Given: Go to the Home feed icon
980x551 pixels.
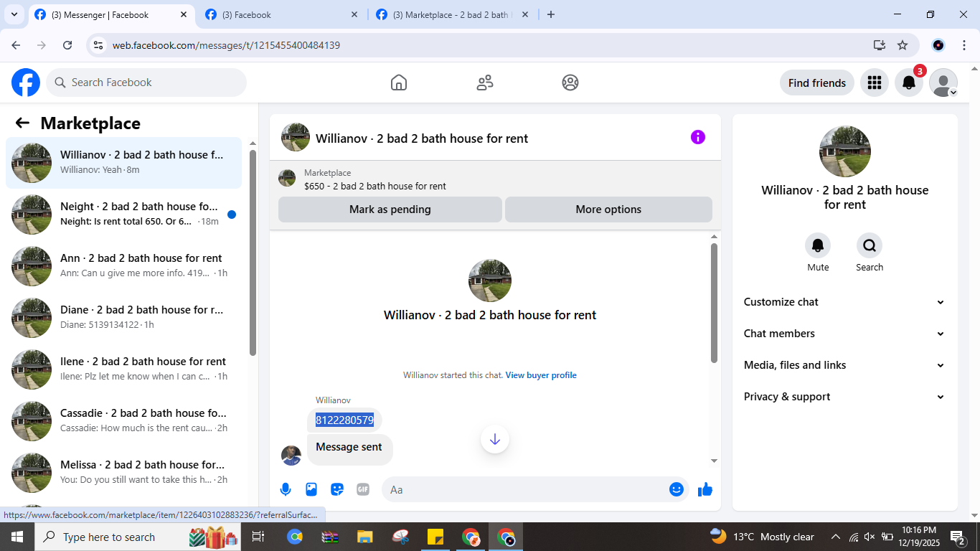Looking at the screenshot, I should click(399, 83).
